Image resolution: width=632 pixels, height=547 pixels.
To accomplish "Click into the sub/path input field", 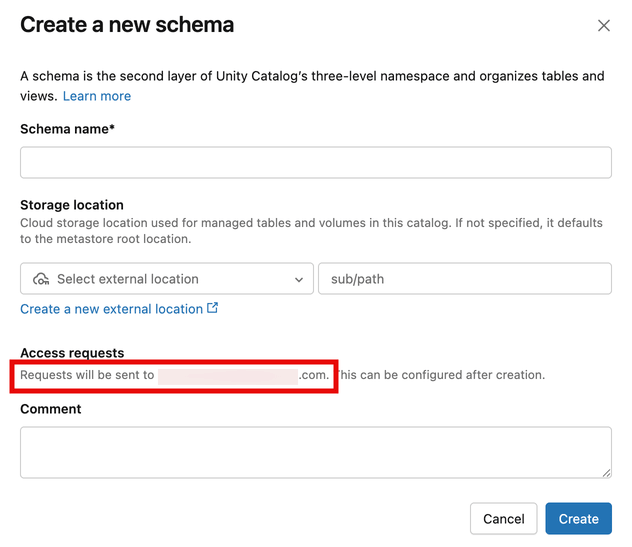I will point(464,279).
